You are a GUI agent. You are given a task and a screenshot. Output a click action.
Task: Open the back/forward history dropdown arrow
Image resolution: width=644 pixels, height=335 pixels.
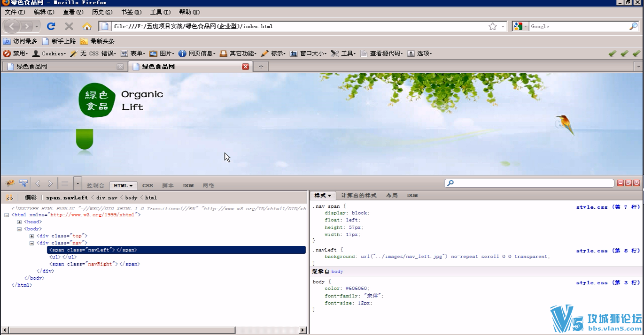(37, 26)
